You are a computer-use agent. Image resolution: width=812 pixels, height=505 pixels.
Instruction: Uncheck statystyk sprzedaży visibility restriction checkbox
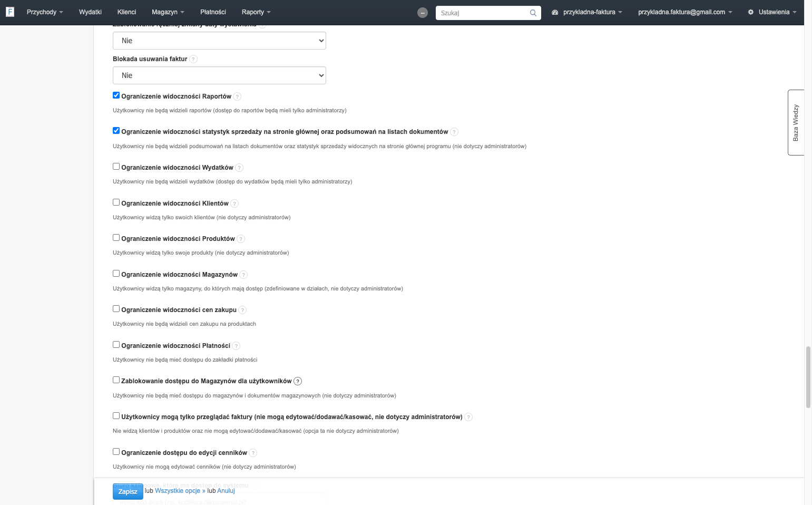(x=116, y=131)
